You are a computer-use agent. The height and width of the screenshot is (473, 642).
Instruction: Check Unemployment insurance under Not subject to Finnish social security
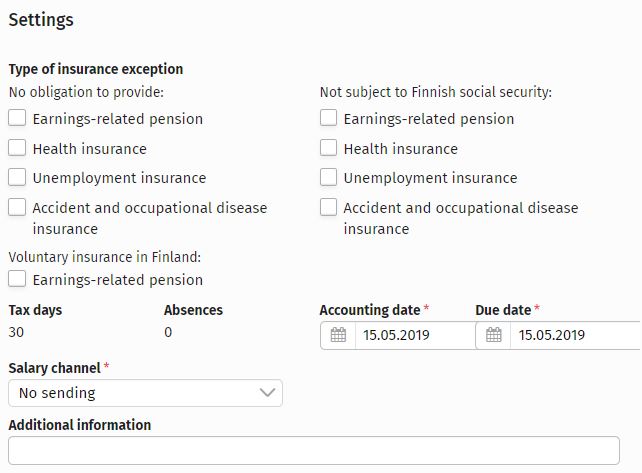pos(328,177)
